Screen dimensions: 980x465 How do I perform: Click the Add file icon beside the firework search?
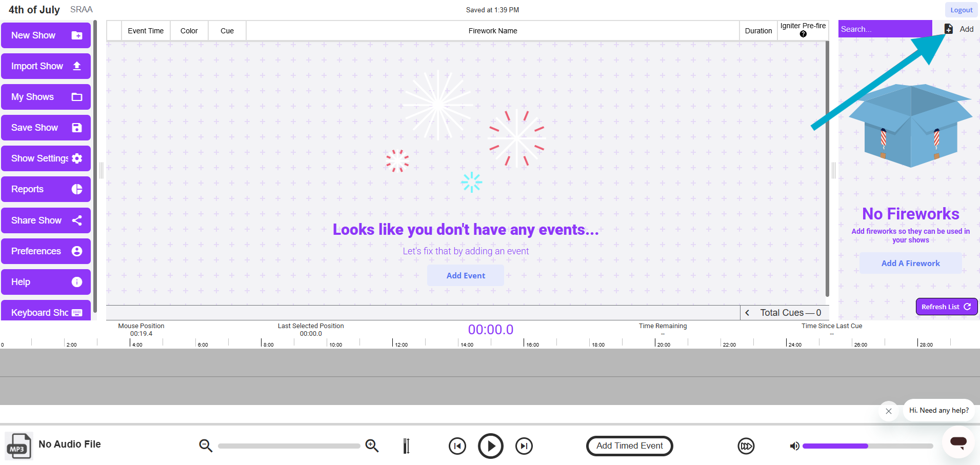(x=947, y=29)
